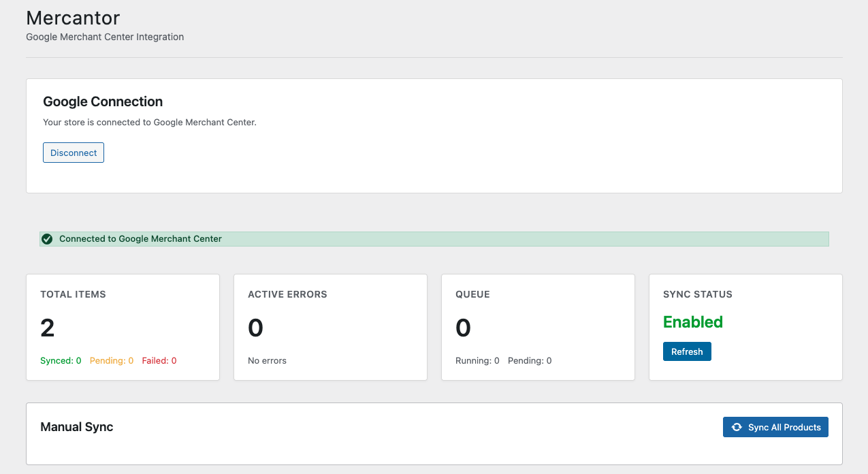Click the green 'Enabled' status text
Image resolution: width=868 pixels, height=474 pixels.
[x=693, y=322]
